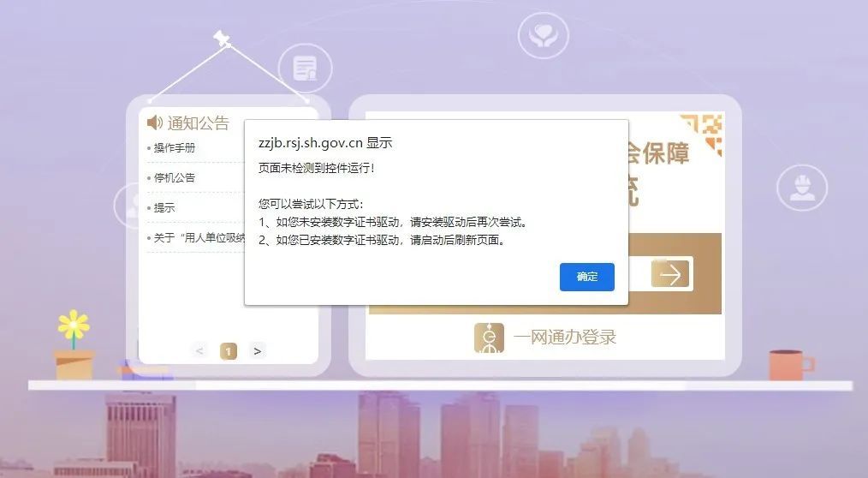The image size is (868, 478).
Task: Click the heart-in-hands circle icon
Action: tap(543, 35)
